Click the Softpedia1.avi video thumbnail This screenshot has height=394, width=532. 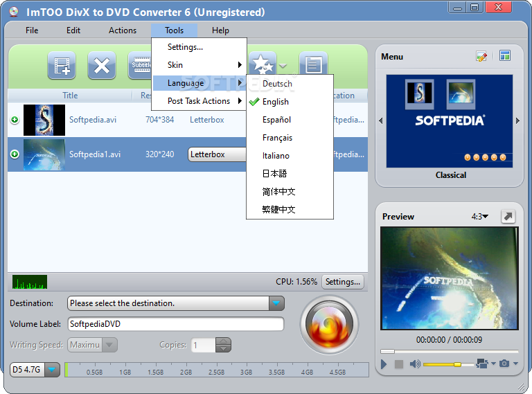pyautogui.click(x=44, y=154)
